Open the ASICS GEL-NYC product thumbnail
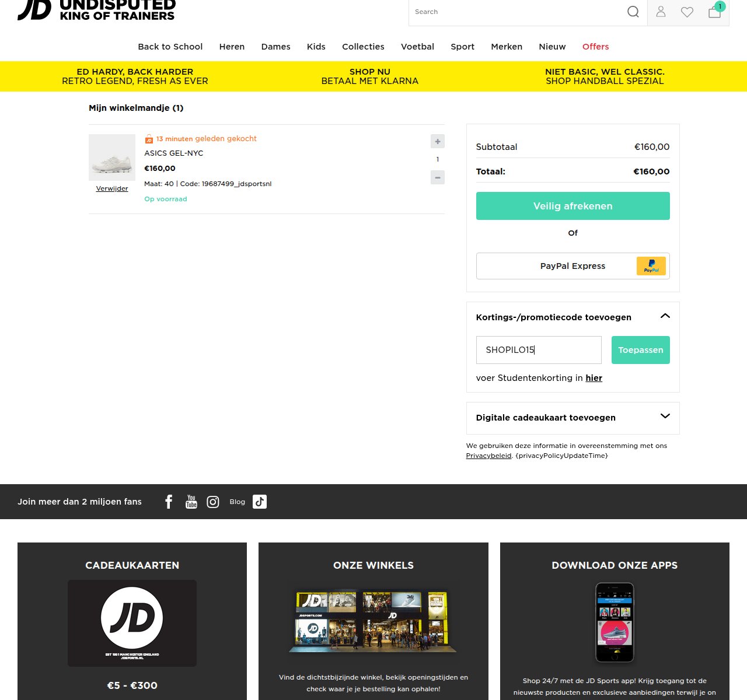Screen dimensions: 747x700 click(x=112, y=157)
